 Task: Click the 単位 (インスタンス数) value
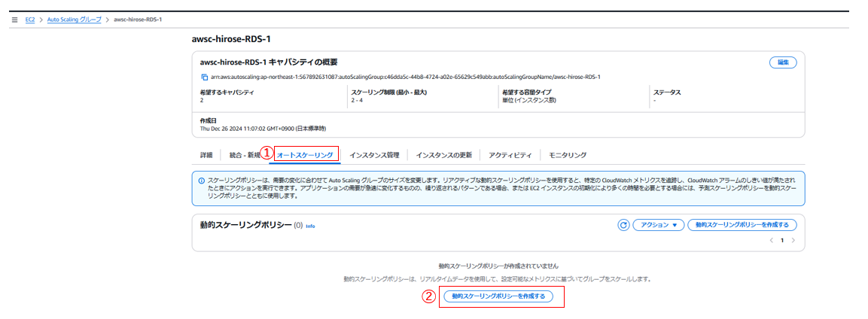[528, 100]
